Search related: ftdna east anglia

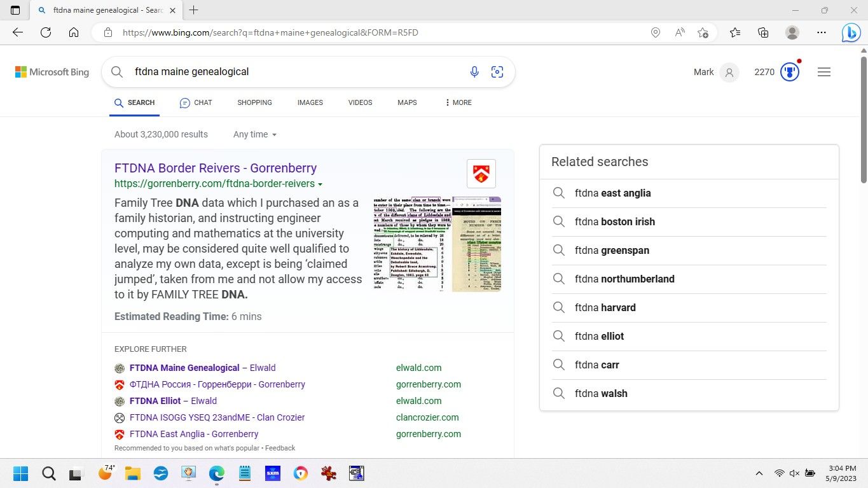tap(689, 193)
